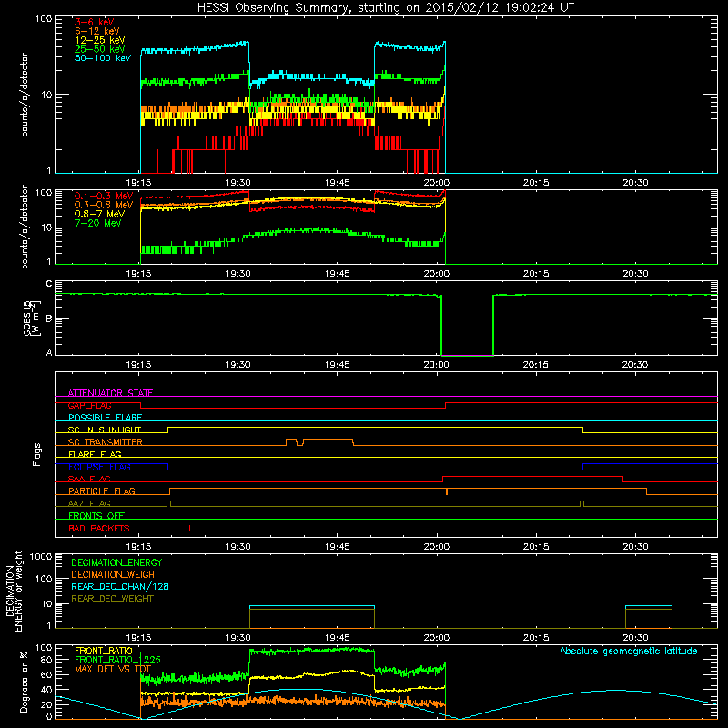Screen dimensions: 728x728
Task: Select the 3-6 keV legend label
Action: click(x=95, y=22)
